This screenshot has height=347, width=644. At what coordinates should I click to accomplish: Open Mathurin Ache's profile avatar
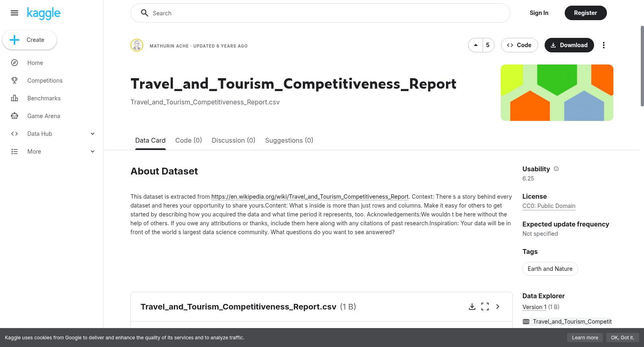coord(137,45)
